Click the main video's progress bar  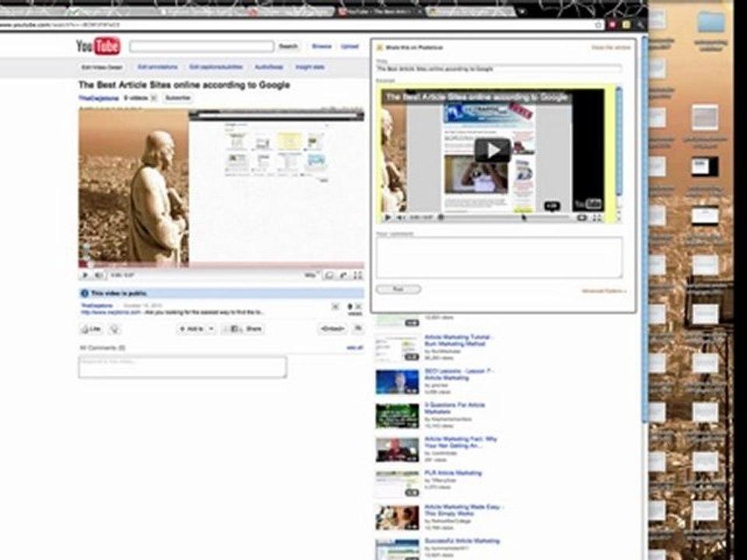(x=222, y=264)
